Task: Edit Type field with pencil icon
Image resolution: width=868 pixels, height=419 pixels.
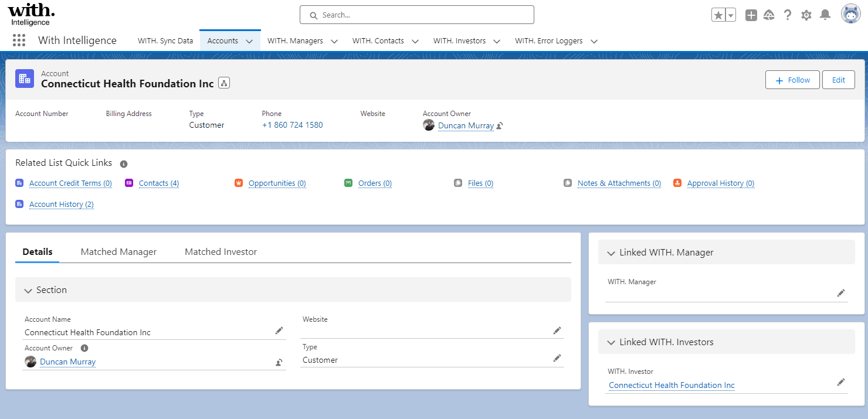Action: 557,358
